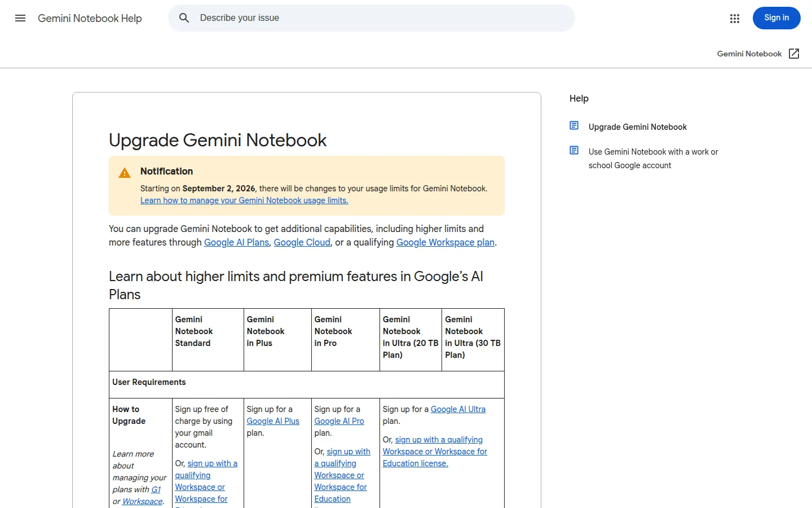Image resolution: width=812 pixels, height=508 pixels.
Task: Click the Gemini Notebook in Pro column header
Action: pos(345,340)
